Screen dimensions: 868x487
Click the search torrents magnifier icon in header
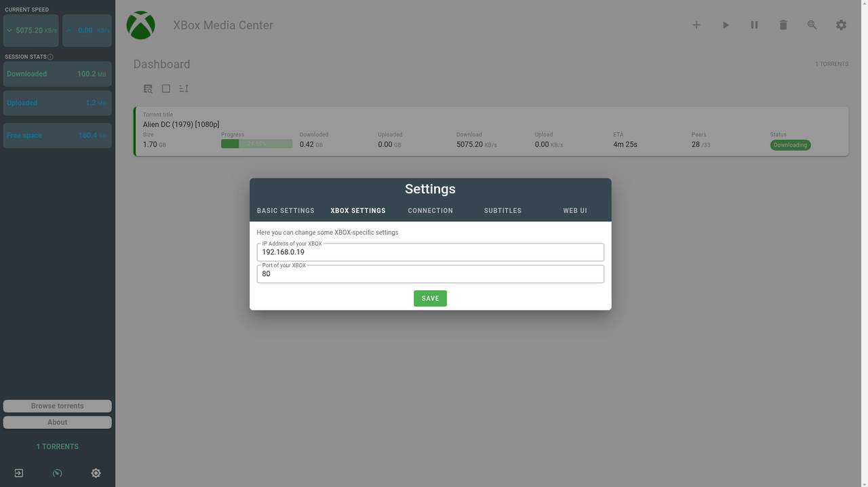tap(812, 25)
